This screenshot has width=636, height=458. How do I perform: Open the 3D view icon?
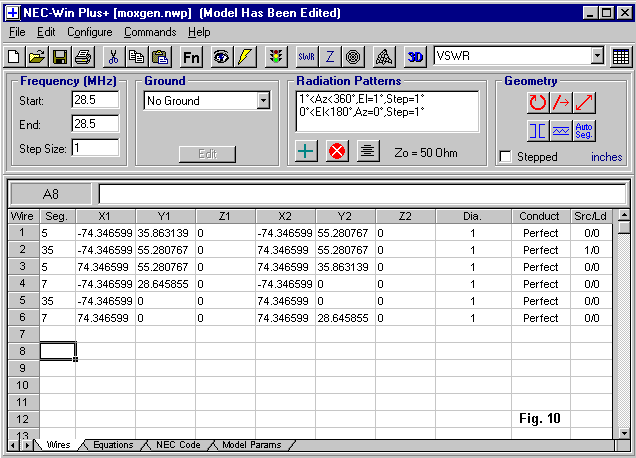tap(416, 57)
